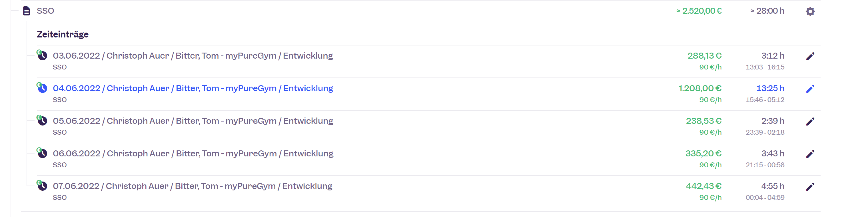
Task: Click the billable clock icon for 06.06.2022
Action: 42,153
